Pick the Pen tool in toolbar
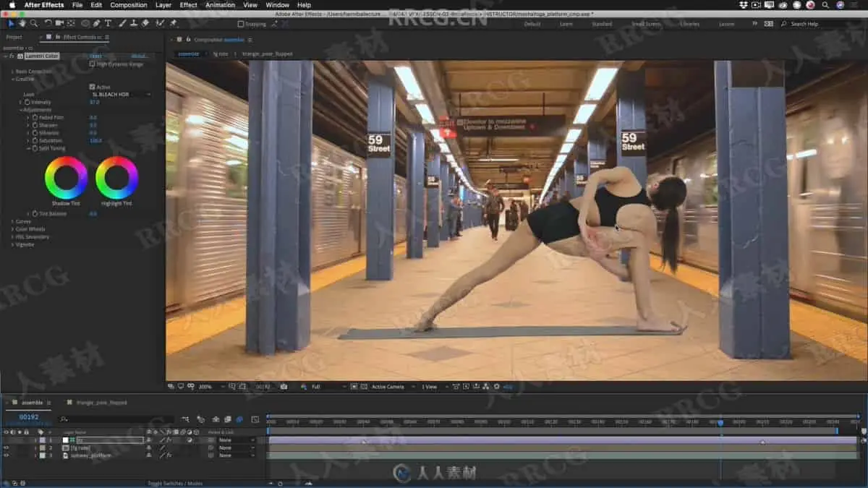Screen dimensions: 868x488 point(97,24)
